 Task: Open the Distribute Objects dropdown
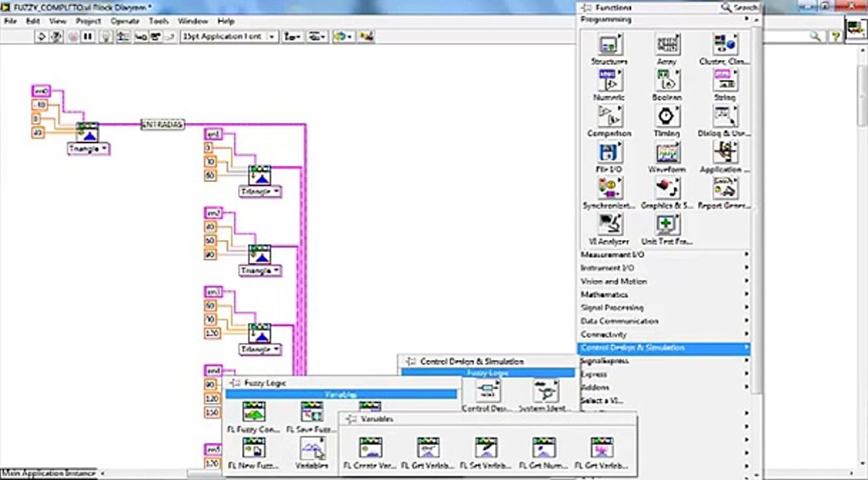(x=316, y=37)
